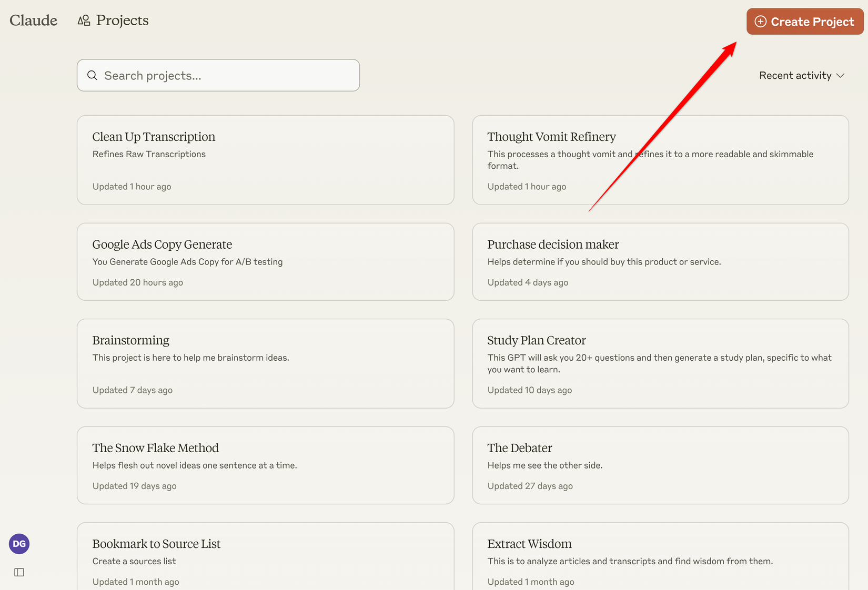Screen dimensions: 868x590
Task: Click 'Helps flesh out novel ideas' description
Action: coord(195,465)
